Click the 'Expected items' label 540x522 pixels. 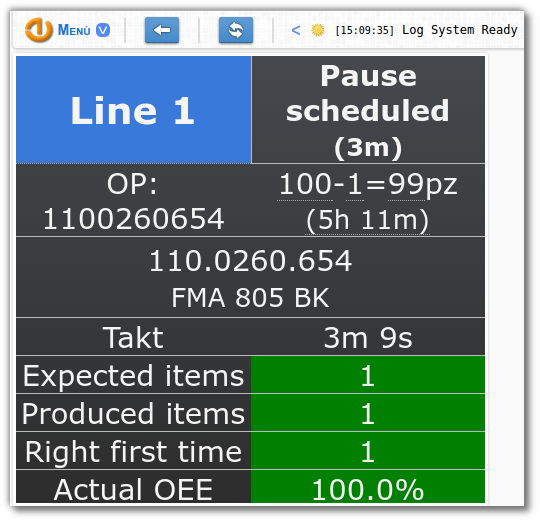134,376
